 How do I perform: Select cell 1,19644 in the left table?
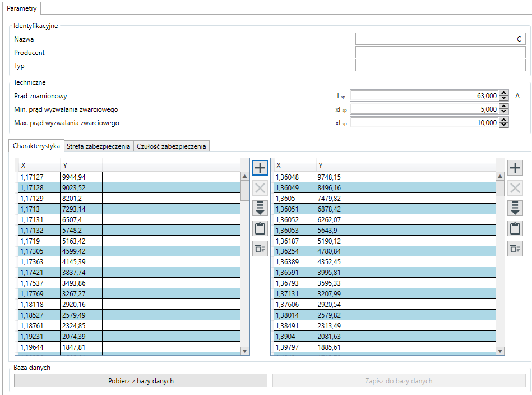[x=39, y=347]
